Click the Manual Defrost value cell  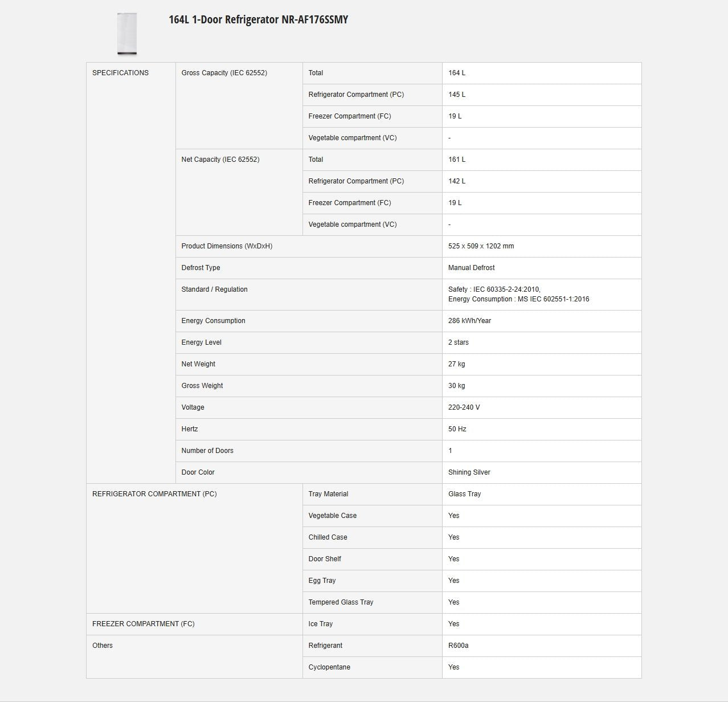coord(471,268)
